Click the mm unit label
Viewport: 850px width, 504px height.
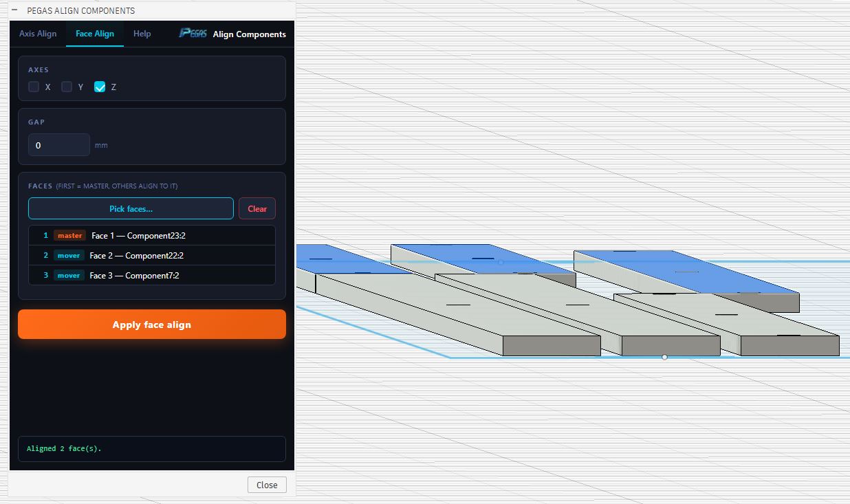pos(101,145)
